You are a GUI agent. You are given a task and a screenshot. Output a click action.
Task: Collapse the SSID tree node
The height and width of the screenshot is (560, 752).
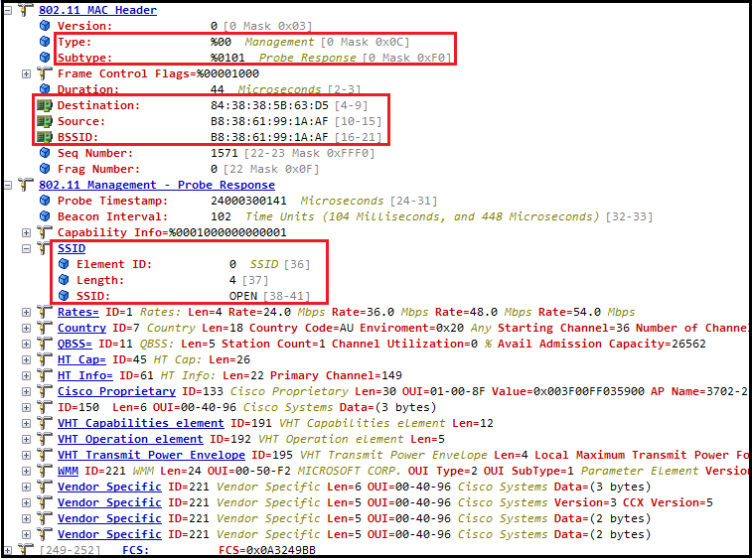tap(26, 248)
